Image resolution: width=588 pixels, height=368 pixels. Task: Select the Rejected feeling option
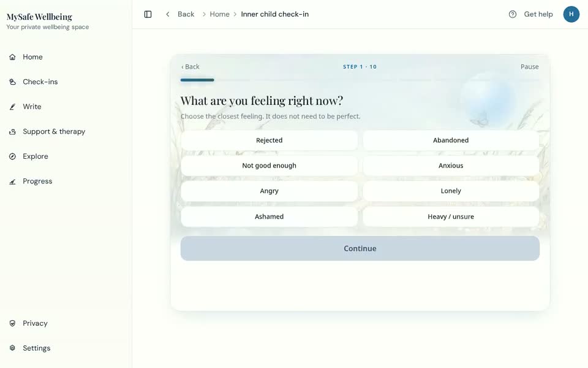[x=269, y=140]
